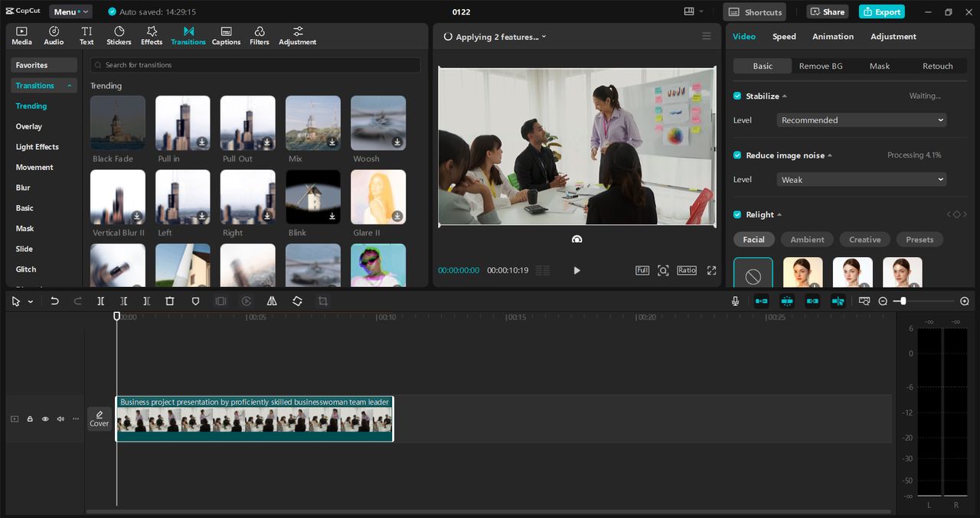Switch to the Speed tab
This screenshot has height=518, width=980.
point(784,37)
